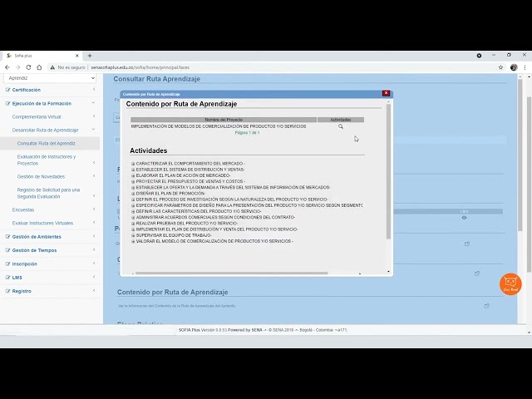Open Gestión de Ambientes sidebar menu
The height and width of the screenshot is (399, 532).
pyautogui.click(x=50, y=237)
